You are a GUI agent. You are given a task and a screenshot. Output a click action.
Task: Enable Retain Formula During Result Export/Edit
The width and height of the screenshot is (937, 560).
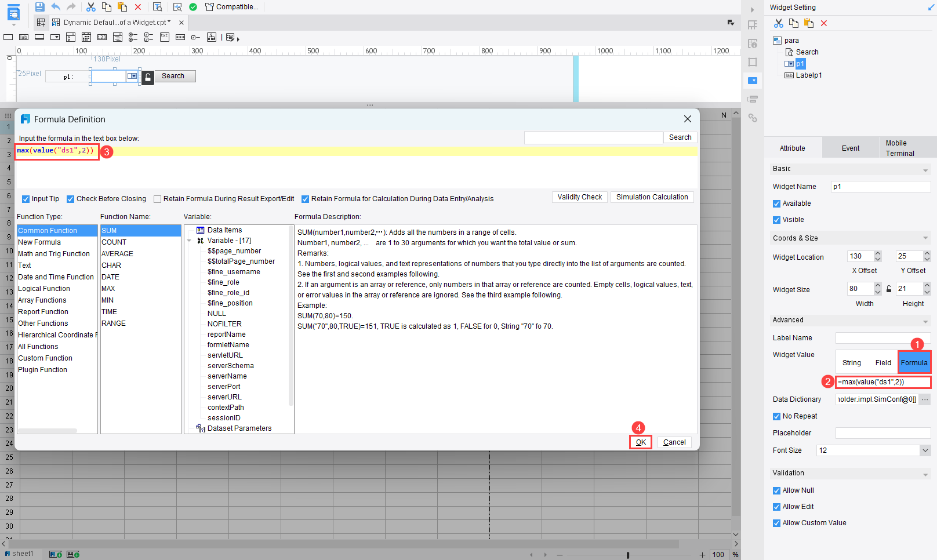coord(157,199)
